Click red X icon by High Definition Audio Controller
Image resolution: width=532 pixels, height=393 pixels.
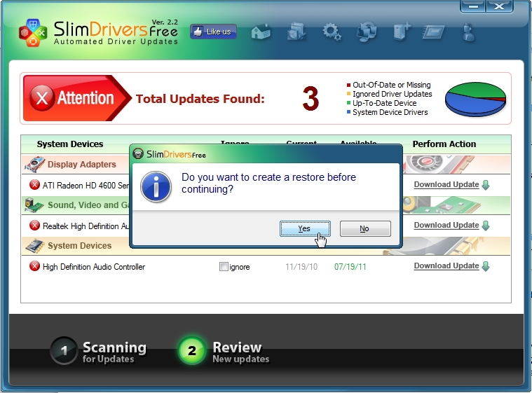pyautogui.click(x=34, y=266)
